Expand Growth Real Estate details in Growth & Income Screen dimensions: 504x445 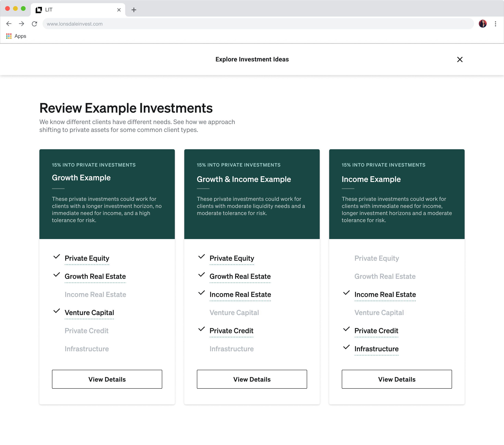[x=240, y=276]
